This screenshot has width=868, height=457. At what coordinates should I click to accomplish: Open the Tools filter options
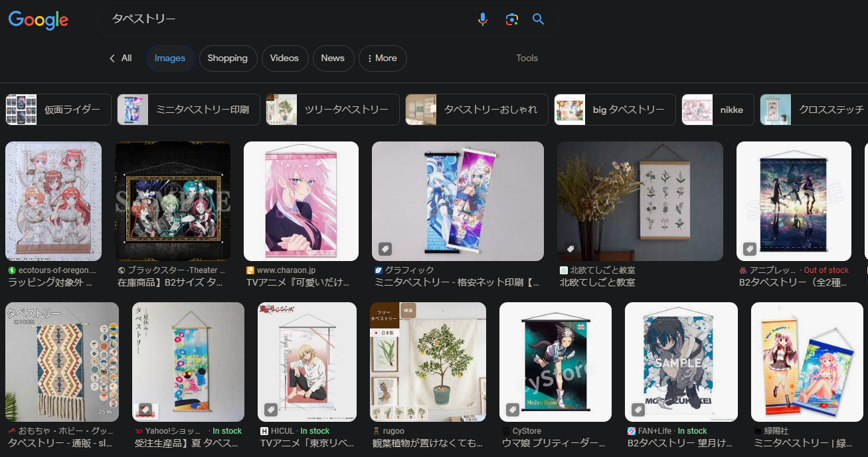pyautogui.click(x=527, y=58)
